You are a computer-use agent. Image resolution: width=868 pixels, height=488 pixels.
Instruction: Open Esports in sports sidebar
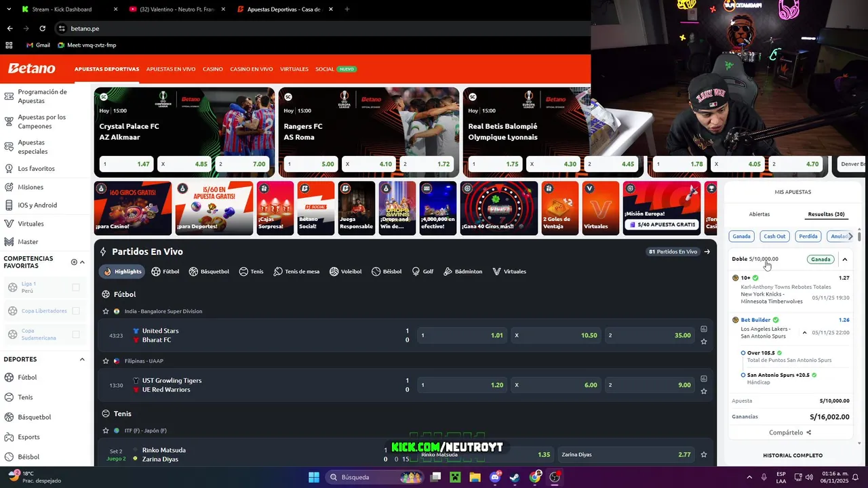point(28,437)
